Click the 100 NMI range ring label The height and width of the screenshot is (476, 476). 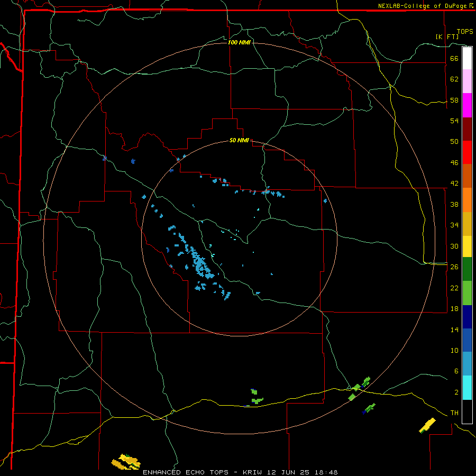(239, 42)
